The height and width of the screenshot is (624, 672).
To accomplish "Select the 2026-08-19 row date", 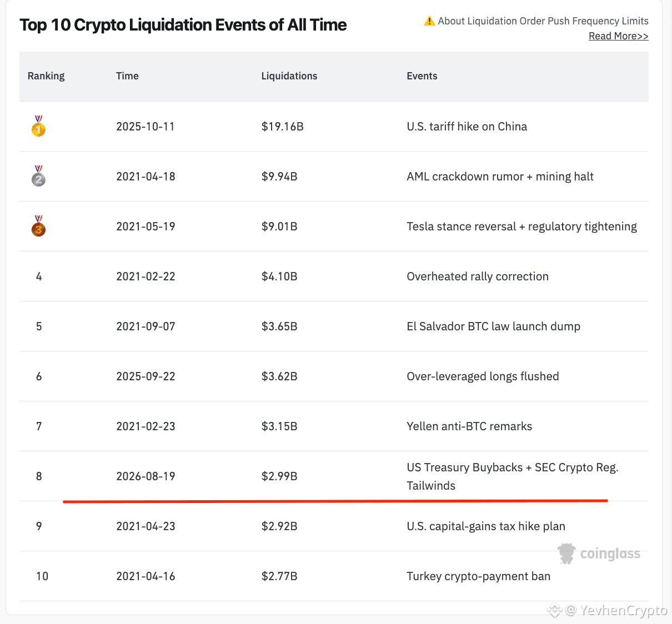I will [146, 476].
